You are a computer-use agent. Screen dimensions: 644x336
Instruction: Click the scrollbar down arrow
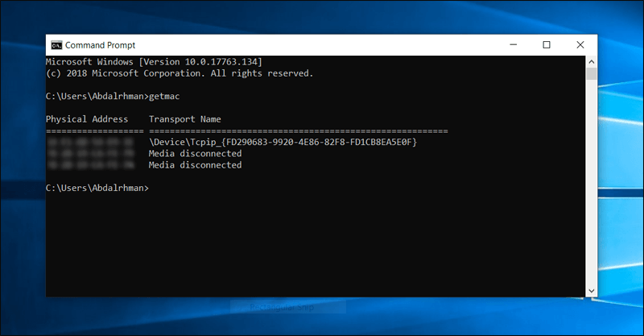tap(592, 291)
